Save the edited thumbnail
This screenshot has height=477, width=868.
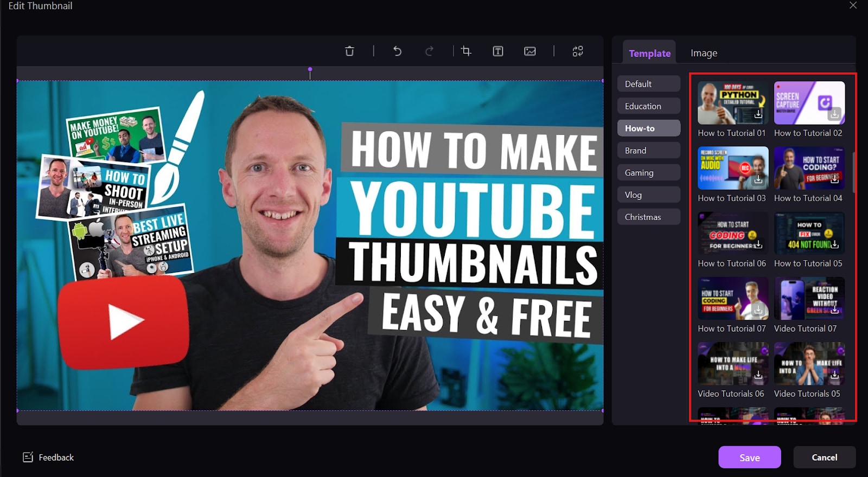tap(750, 457)
